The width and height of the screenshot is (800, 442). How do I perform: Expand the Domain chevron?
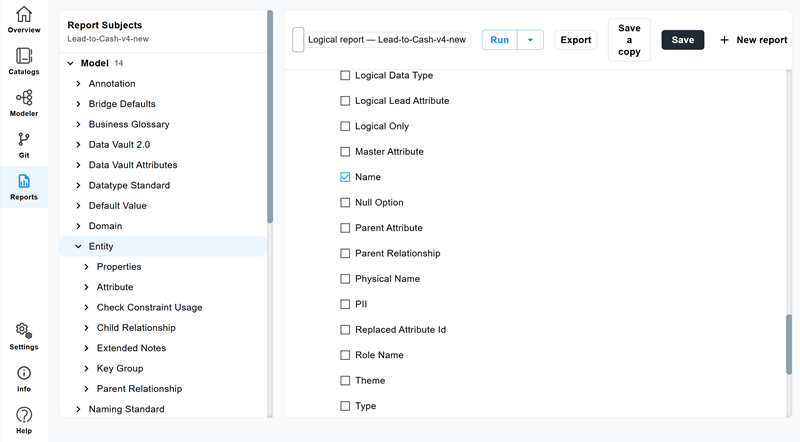tap(79, 226)
